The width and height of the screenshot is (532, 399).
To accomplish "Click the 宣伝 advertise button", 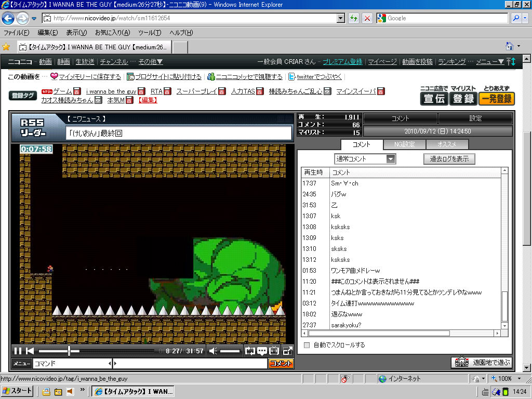I will (x=434, y=99).
